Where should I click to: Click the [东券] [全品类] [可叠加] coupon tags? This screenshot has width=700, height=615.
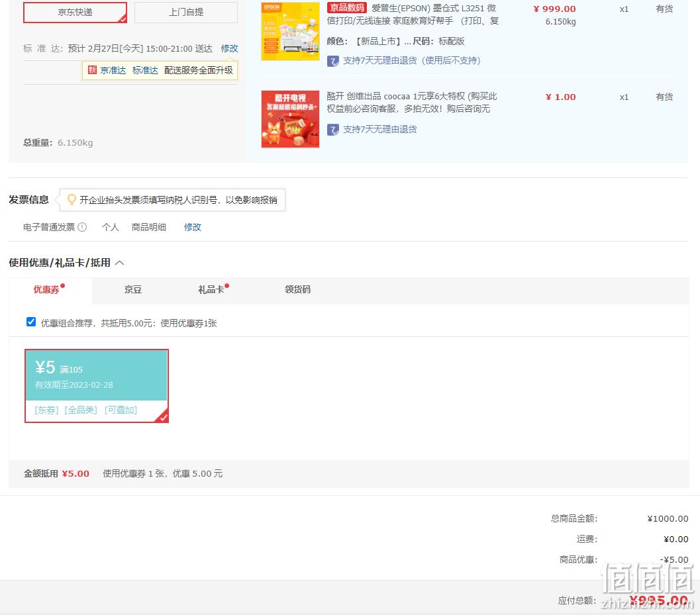[85, 410]
